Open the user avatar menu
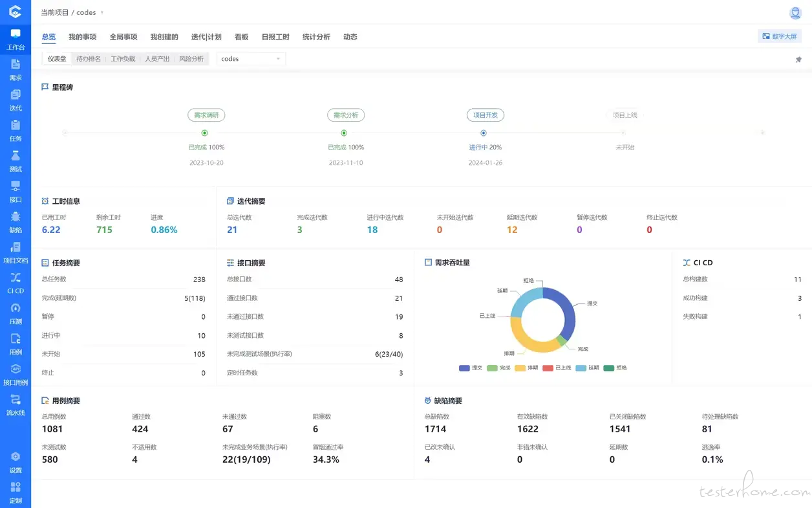 coord(795,13)
